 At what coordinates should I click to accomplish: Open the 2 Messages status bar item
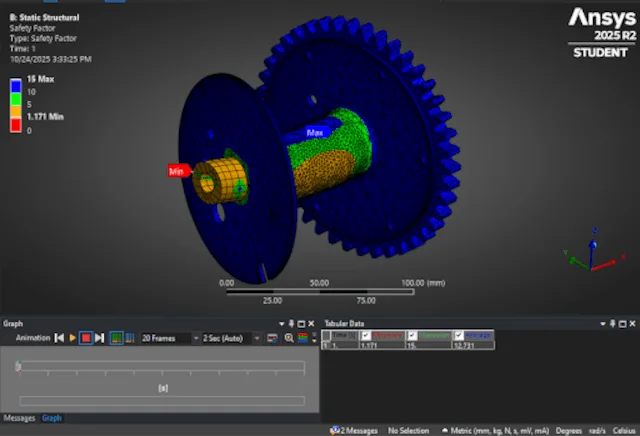[x=354, y=431]
